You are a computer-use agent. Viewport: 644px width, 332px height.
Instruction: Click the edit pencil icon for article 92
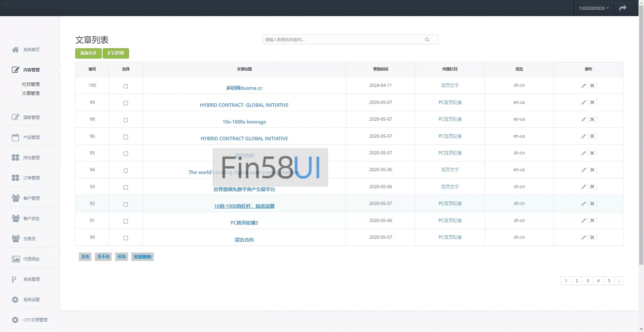tap(583, 204)
